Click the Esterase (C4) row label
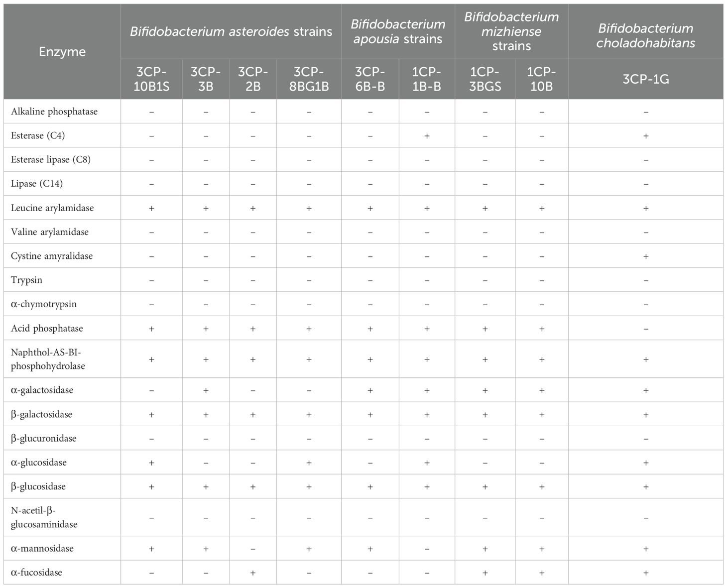The width and height of the screenshot is (727, 588). [x=38, y=135]
